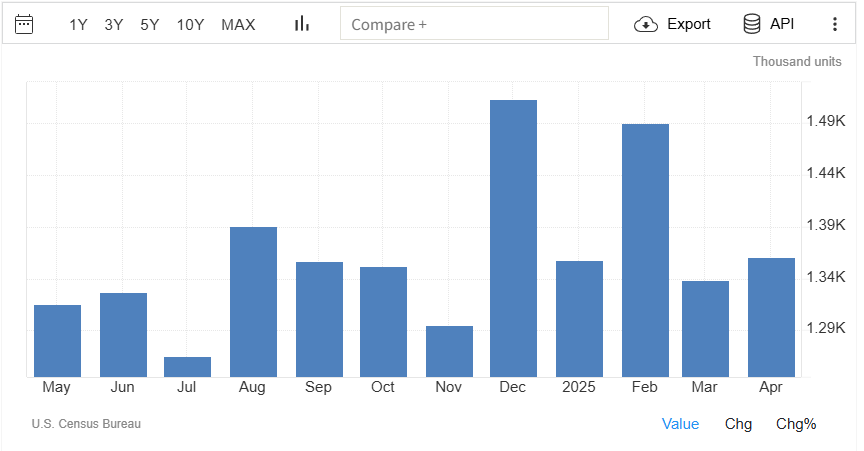Open the calendar date picker icon

pos(25,24)
